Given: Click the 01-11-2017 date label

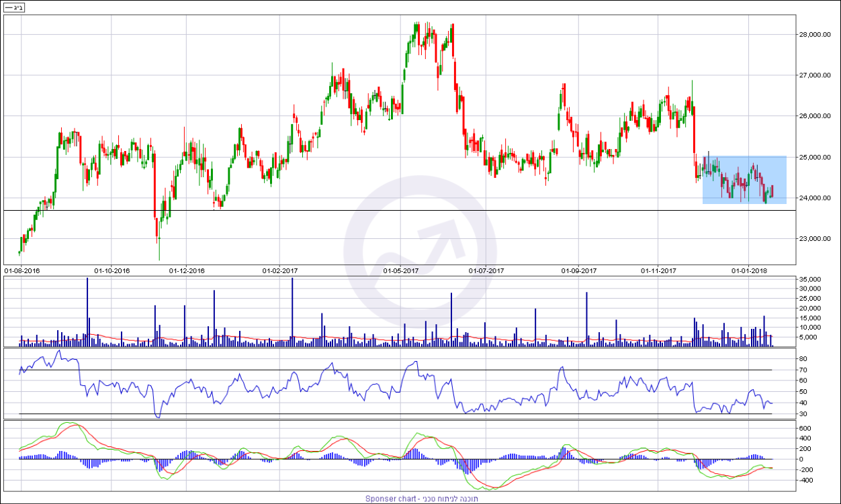Looking at the screenshot, I should tap(658, 270).
